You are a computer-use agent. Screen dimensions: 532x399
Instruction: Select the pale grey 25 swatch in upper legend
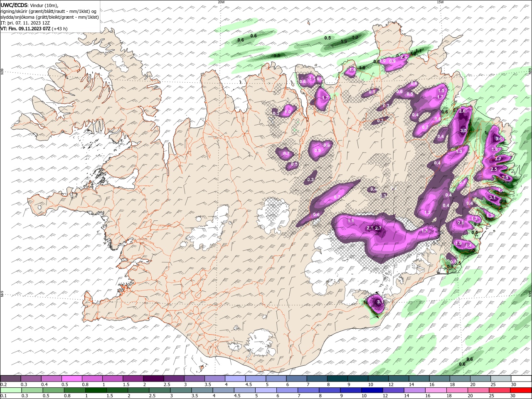click(501, 379)
